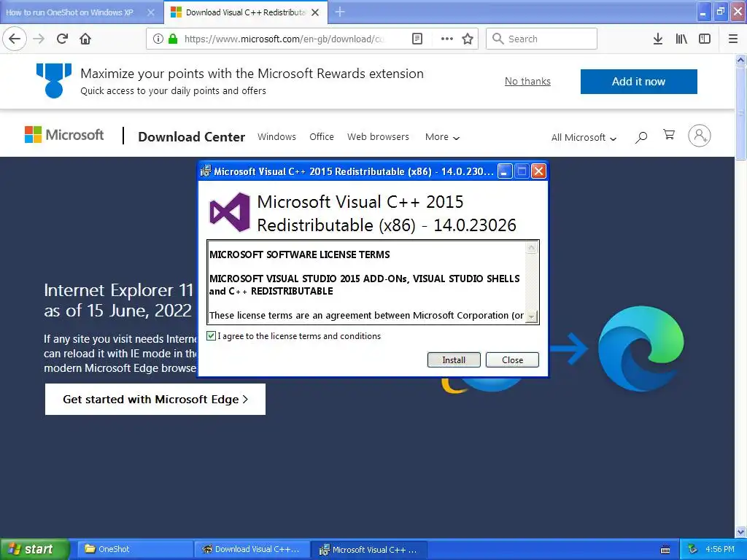Focus the browser Search box
This screenshot has height=560, width=747.
point(541,39)
